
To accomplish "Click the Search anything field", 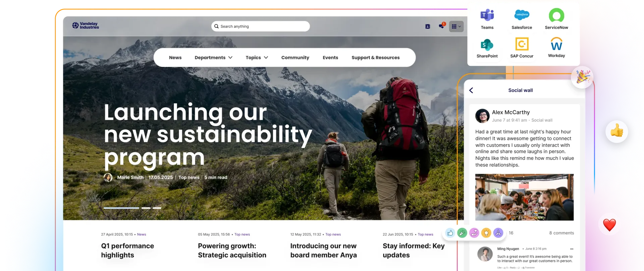I will pos(260,26).
